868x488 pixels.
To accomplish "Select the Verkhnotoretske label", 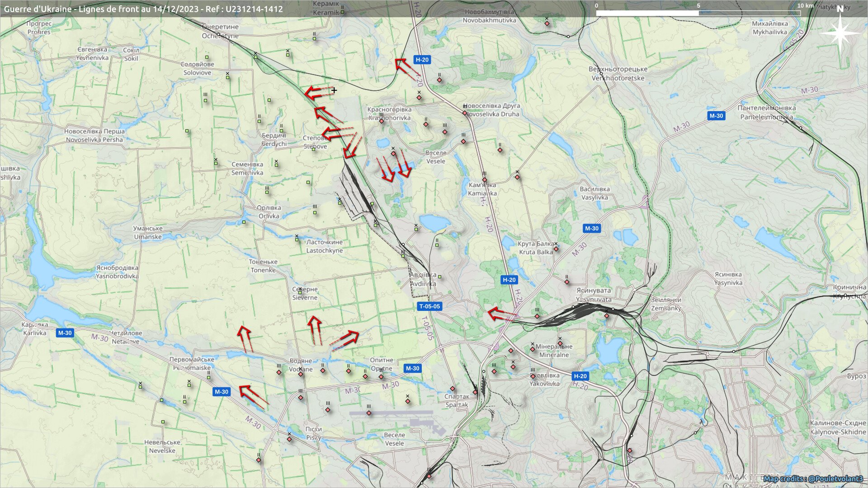I will coord(618,74).
